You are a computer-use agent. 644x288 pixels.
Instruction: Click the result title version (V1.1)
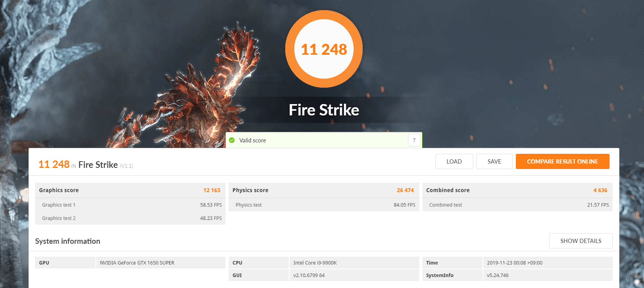[126, 166]
